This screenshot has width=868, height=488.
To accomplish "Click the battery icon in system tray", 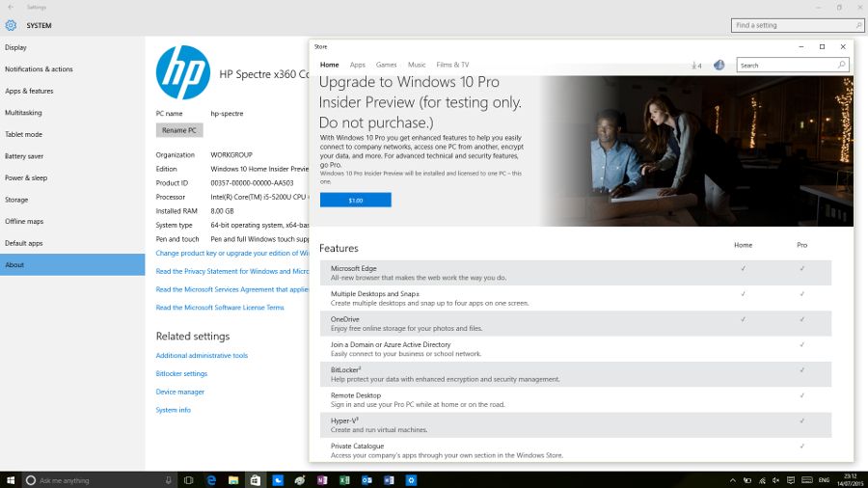I will [747, 480].
